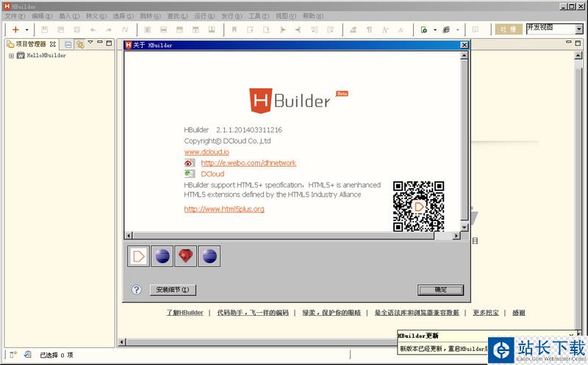Toggle the link-with-editor icon in project manager
The height and width of the screenshot is (365, 588).
click(80, 45)
